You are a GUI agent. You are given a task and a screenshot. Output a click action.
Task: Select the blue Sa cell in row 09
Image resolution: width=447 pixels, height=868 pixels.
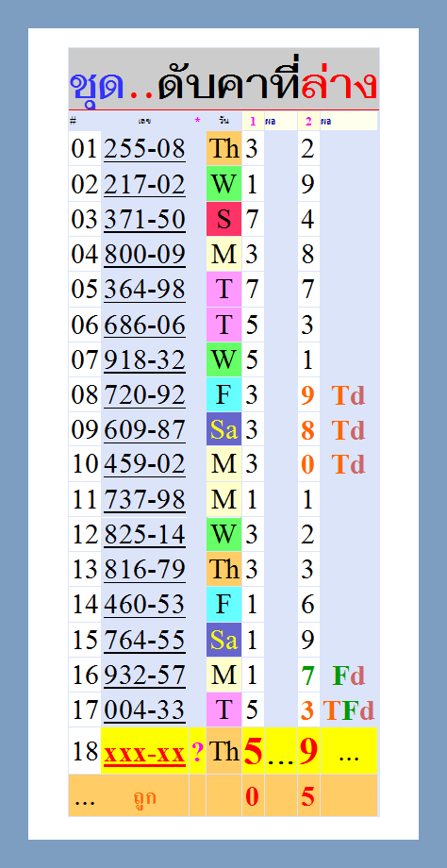(x=224, y=429)
